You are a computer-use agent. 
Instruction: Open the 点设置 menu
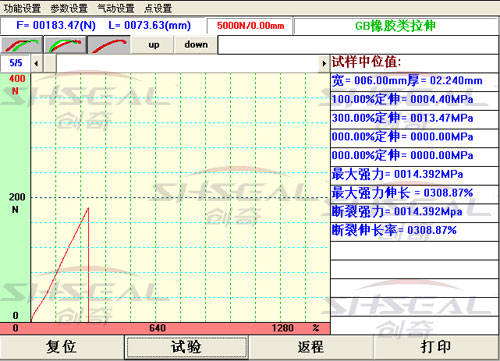158,8
